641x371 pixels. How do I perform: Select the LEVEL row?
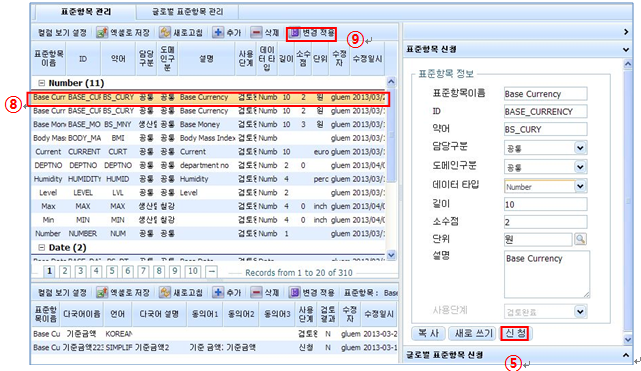pos(208,192)
